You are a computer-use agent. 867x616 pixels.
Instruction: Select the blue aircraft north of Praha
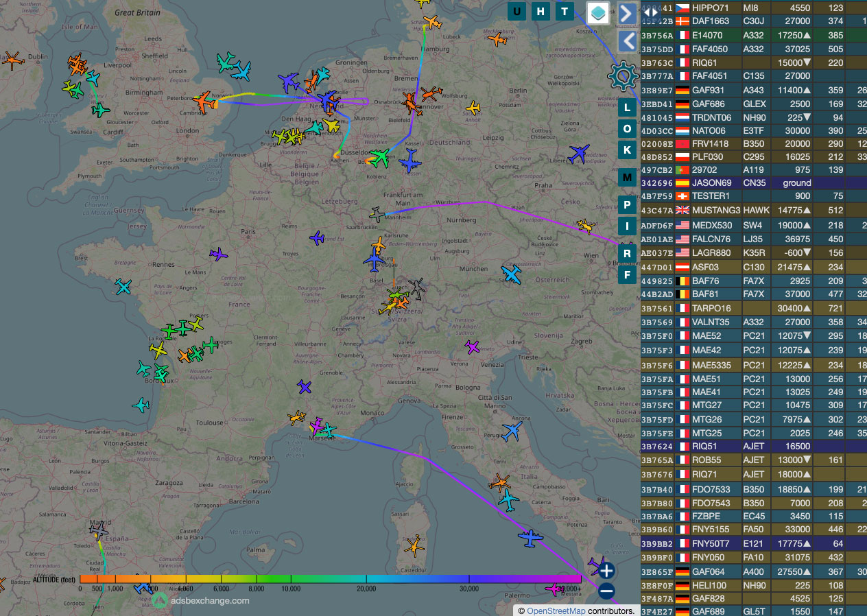pos(579,154)
